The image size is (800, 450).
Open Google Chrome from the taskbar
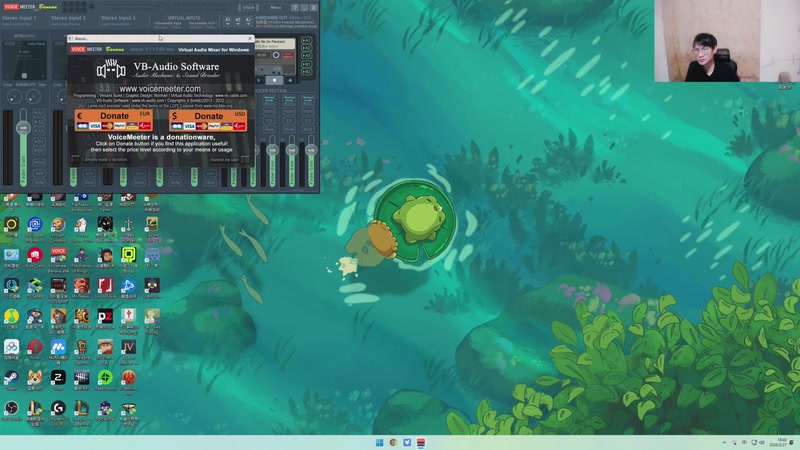click(393, 442)
